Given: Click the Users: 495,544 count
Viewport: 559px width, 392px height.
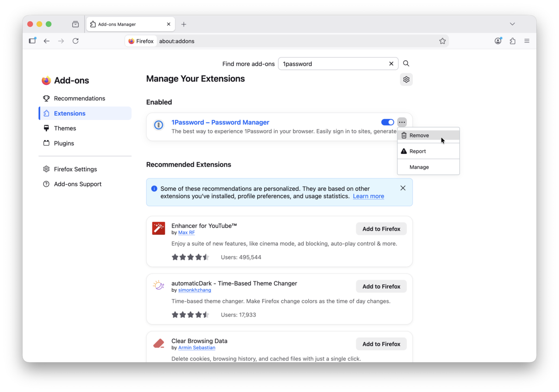Looking at the screenshot, I should (241, 257).
